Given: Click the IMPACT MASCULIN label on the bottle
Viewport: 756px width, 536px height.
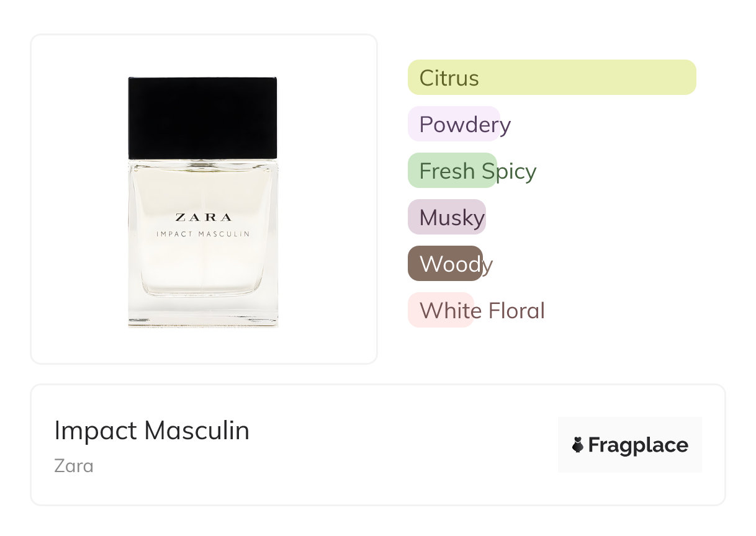Looking at the screenshot, I should point(203,234).
